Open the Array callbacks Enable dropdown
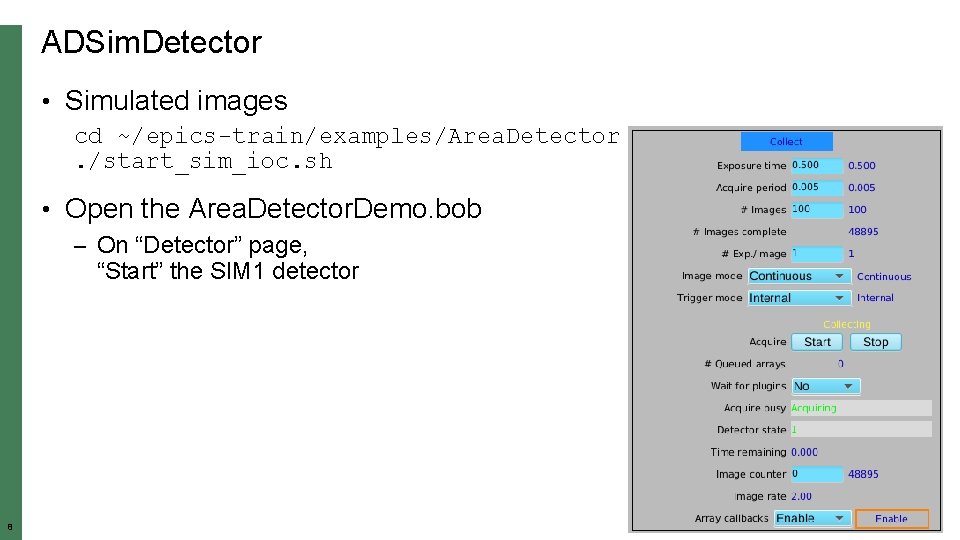960x540 pixels. click(812, 518)
